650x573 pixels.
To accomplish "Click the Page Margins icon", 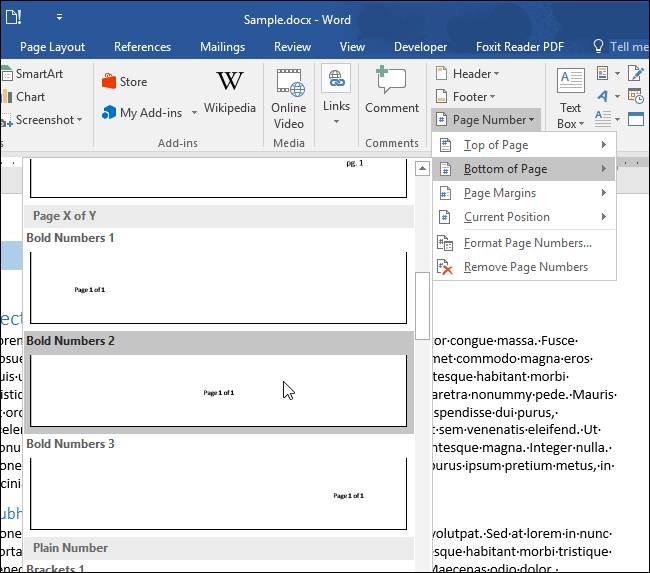I will (x=445, y=193).
